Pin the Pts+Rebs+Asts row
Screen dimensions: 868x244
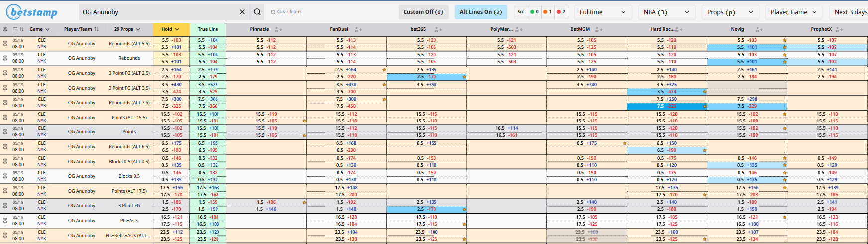5,236
